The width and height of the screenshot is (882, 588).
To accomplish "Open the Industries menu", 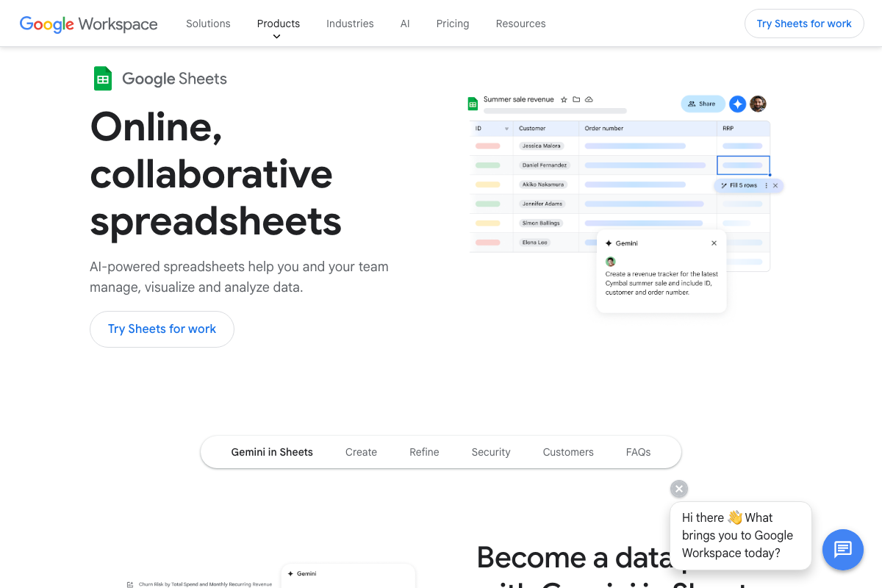I will (350, 24).
